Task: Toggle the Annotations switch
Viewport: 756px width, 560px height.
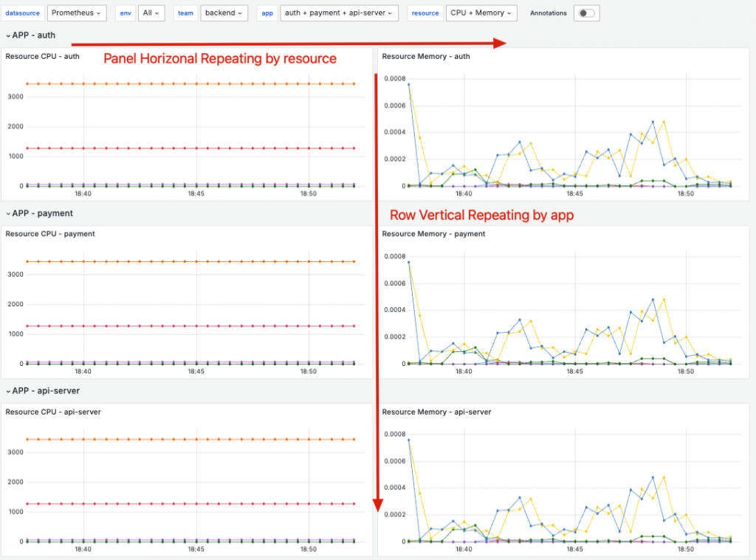Action: tap(587, 13)
